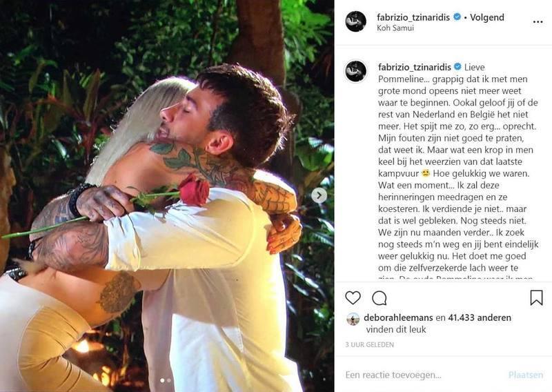Open the comment speech bubble icon
Screen dimensions: 552x392
click(x=379, y=298)
